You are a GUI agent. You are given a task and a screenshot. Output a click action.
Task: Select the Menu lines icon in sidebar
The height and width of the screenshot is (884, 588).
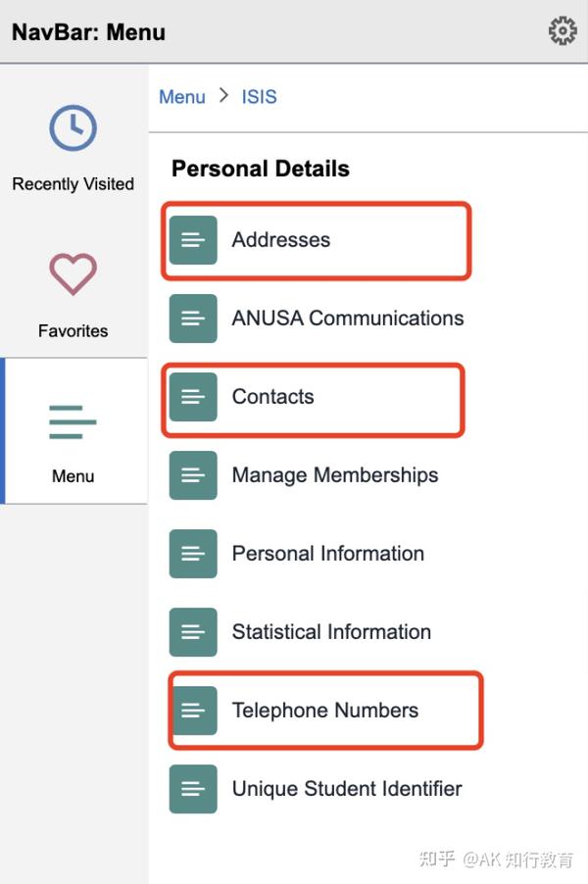point(73,421)
